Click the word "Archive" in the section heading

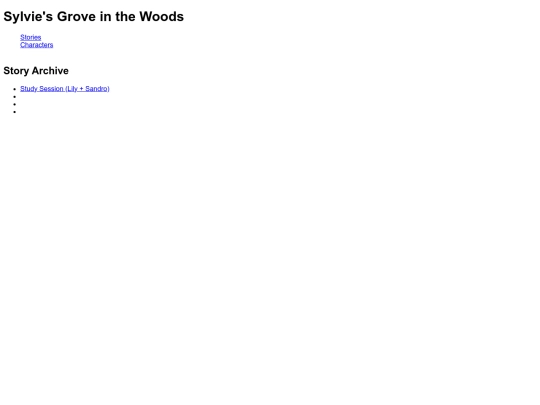(x=50, y=71)
